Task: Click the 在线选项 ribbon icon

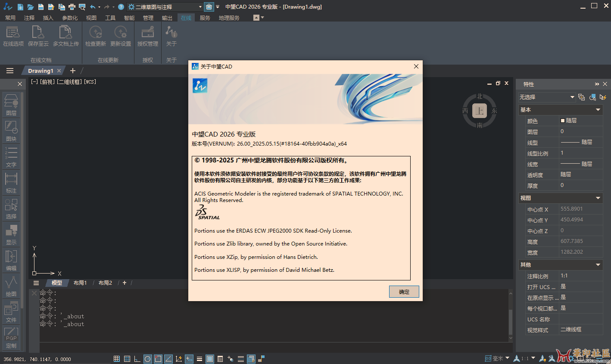Action: point(13,36)
